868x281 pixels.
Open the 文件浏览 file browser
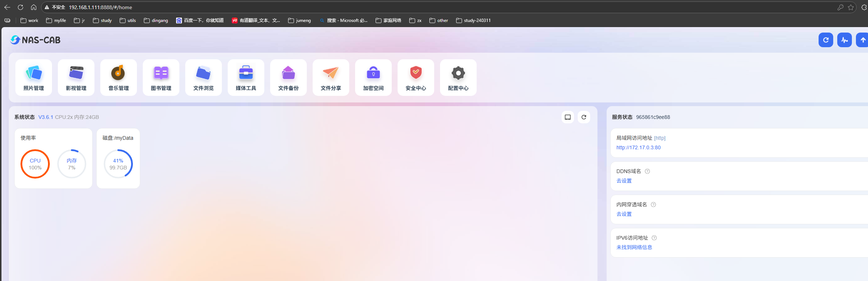[x=204, y=78]
